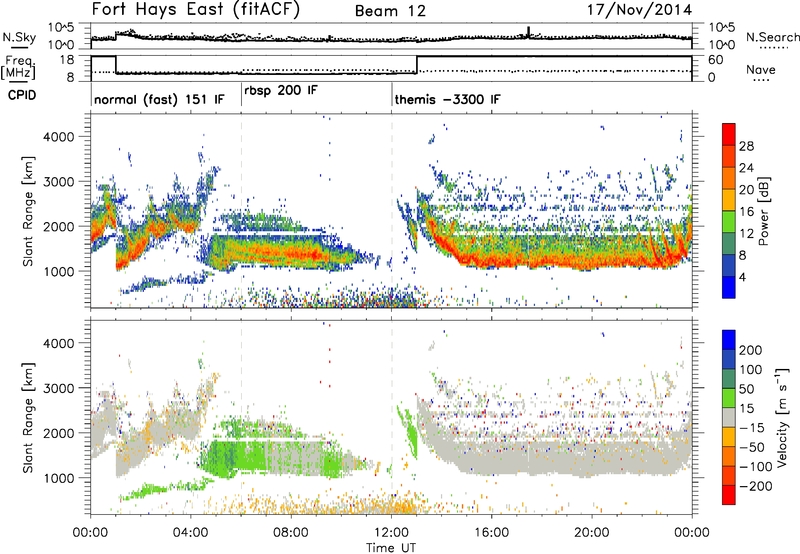Click the 12 tick label on Power colorbar
Viewport: 800px width, 554px height.
pyautogui.click(x=746, y=233)
